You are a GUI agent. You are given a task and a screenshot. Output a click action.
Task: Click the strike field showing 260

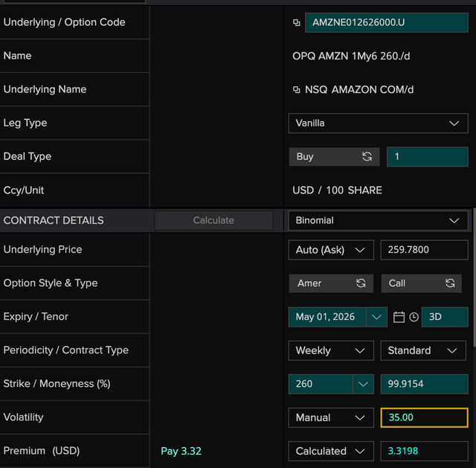pyautogui.click(x=321, y=384)
